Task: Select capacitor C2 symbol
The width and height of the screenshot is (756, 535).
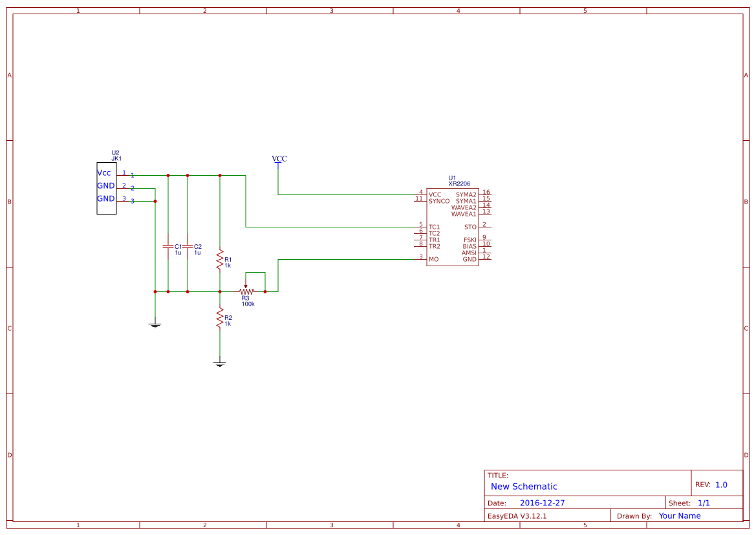Action: tap(188, 246)
